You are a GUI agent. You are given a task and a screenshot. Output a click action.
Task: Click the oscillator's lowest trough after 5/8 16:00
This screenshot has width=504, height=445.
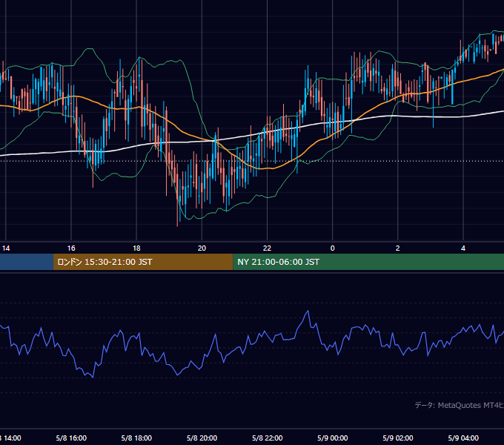93,377
